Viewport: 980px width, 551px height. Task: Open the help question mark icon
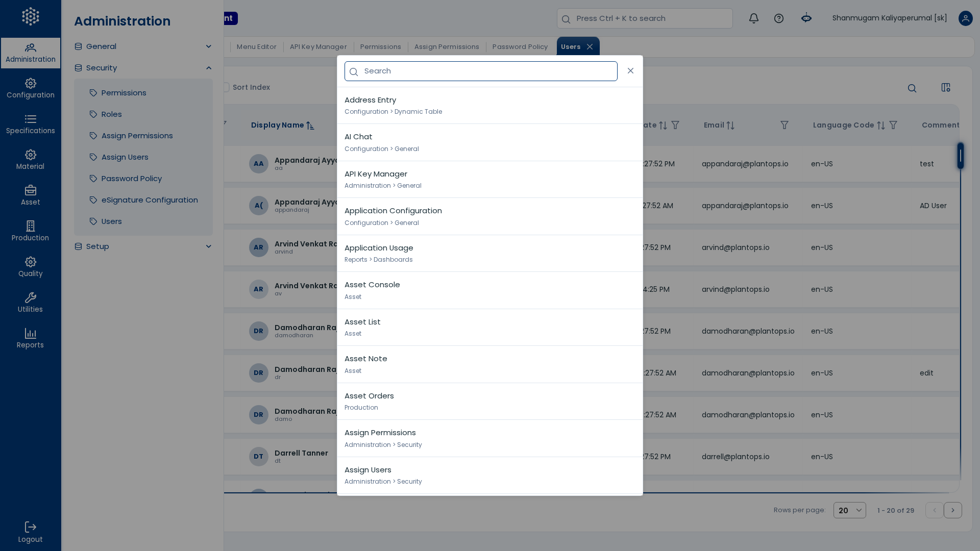click(779, 18)
